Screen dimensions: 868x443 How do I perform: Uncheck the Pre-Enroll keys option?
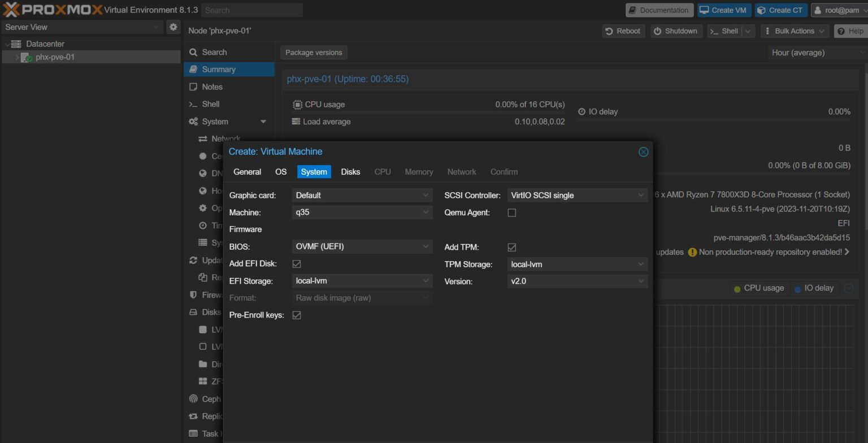click(x=297, y=315)
